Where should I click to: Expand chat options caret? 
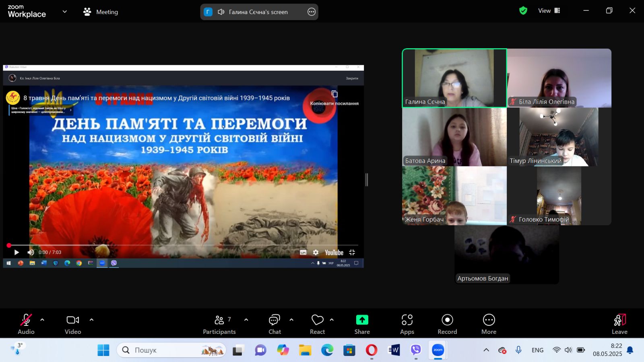pyautogui.click(x=291, y=320)
